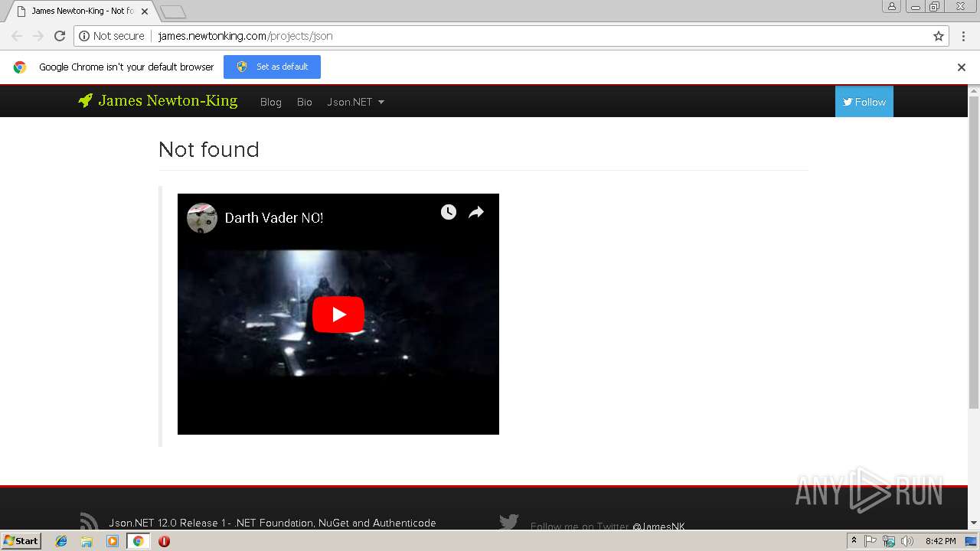Viewport: 980px width, 551px height.
Task: Open File Explorer from the taskbar
Action: [x=87, y=541]
